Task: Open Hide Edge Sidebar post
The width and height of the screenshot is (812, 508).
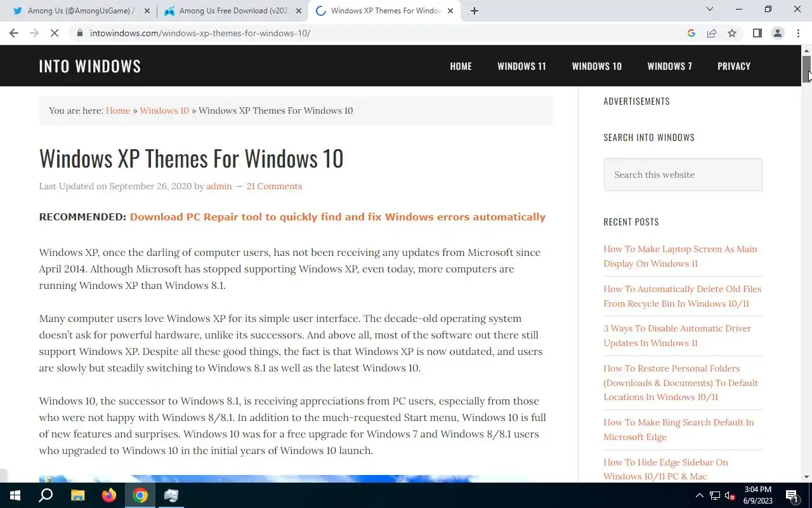Action: tap(665, 469)
